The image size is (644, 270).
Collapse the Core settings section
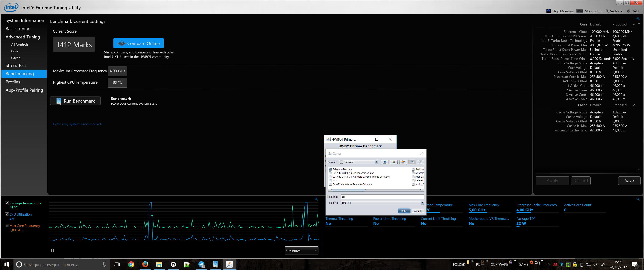tap(634, 25)
